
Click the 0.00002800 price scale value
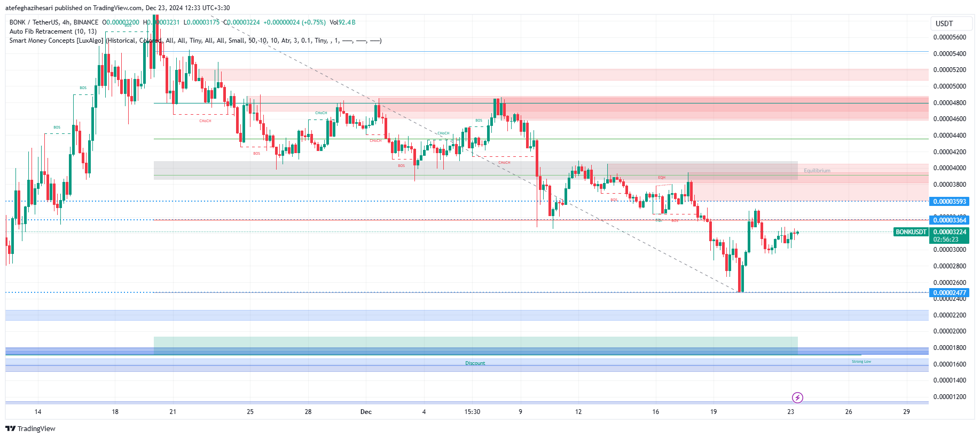pyautogui.click(x=950, y=266)
